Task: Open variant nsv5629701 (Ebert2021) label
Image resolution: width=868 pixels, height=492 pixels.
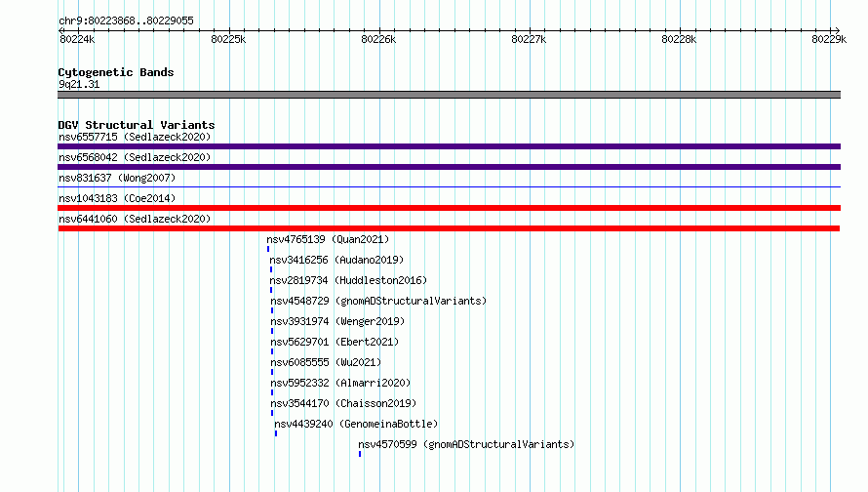Action: point(335,342)
